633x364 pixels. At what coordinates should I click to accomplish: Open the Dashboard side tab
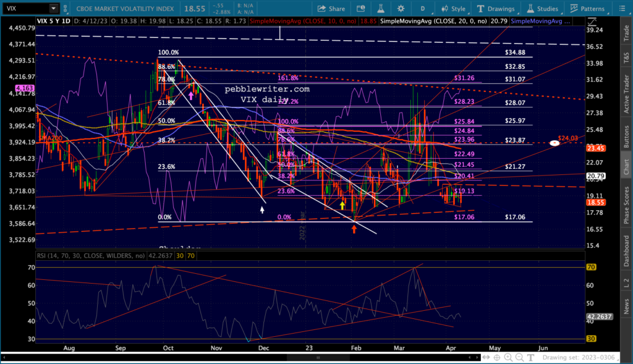click(x=626, y=251)
